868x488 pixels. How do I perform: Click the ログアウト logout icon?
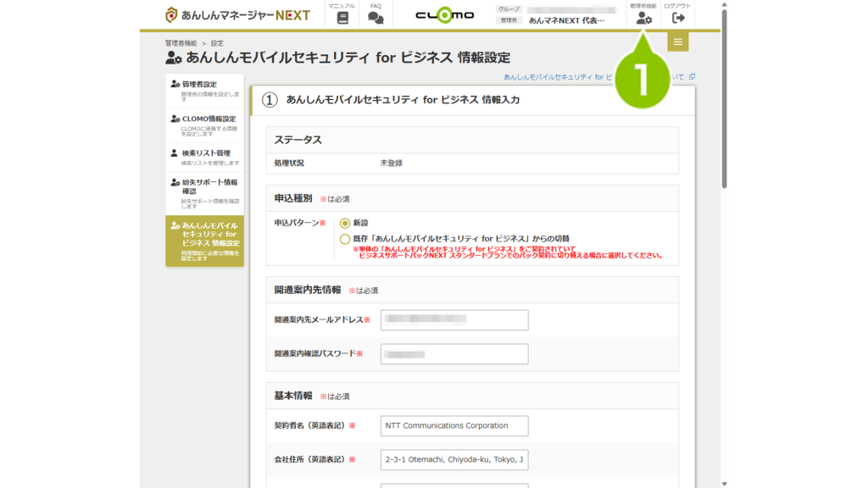[x=677, y=18]
